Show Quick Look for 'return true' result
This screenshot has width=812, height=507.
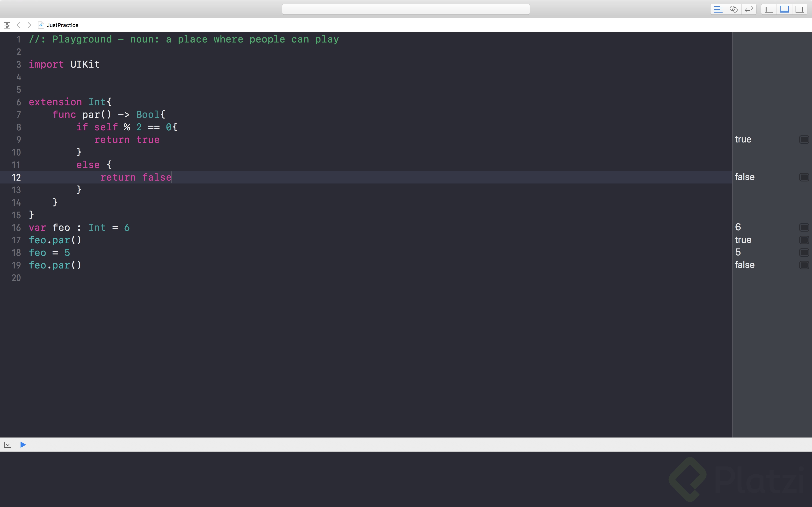tap(804, 140)
